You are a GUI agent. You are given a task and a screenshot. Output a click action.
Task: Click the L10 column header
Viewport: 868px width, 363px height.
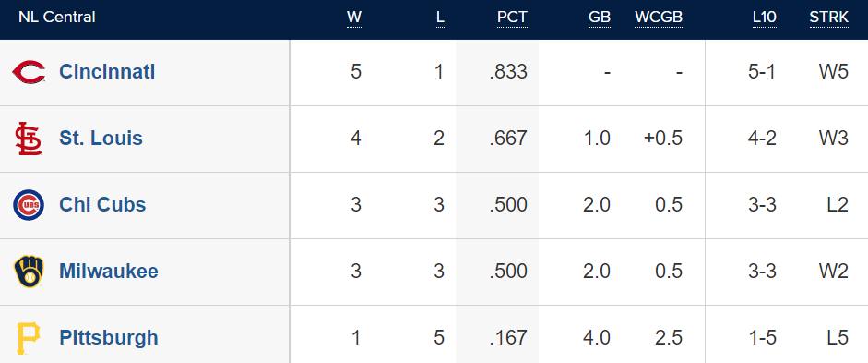pyautogui.click(x=765, y=18)
